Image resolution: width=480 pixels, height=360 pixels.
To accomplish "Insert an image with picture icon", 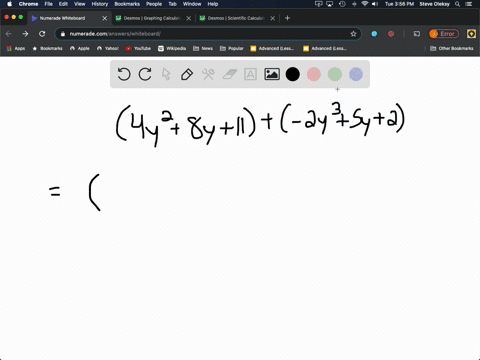I will [x=272, y=74].
